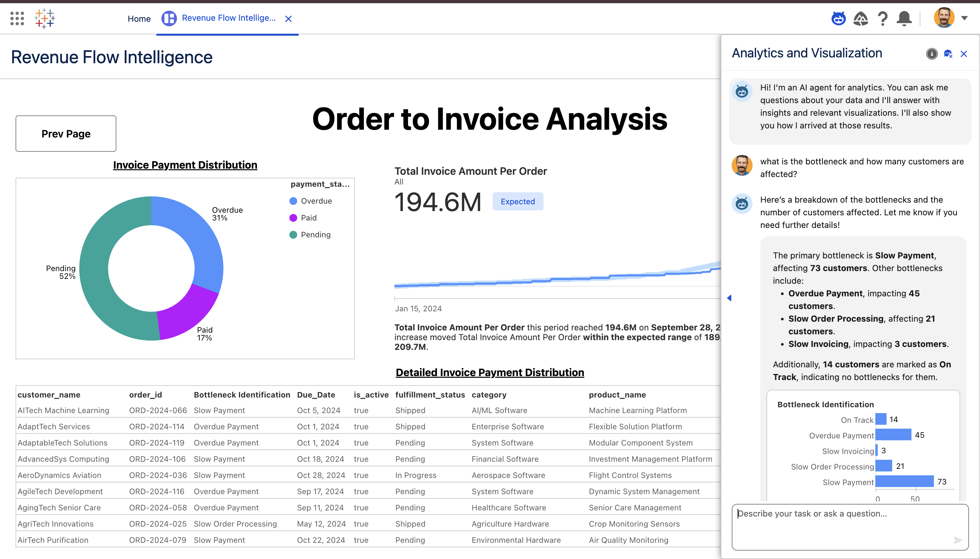Collapse the side panel with the blue triangle
This screenshot has height=559, width=980.
coord(729,298)
